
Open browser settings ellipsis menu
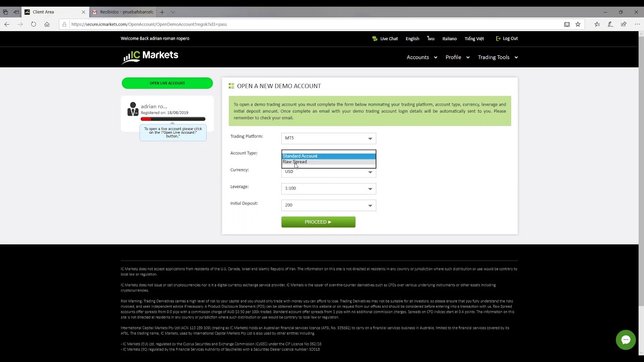click(x=637, y=24)
